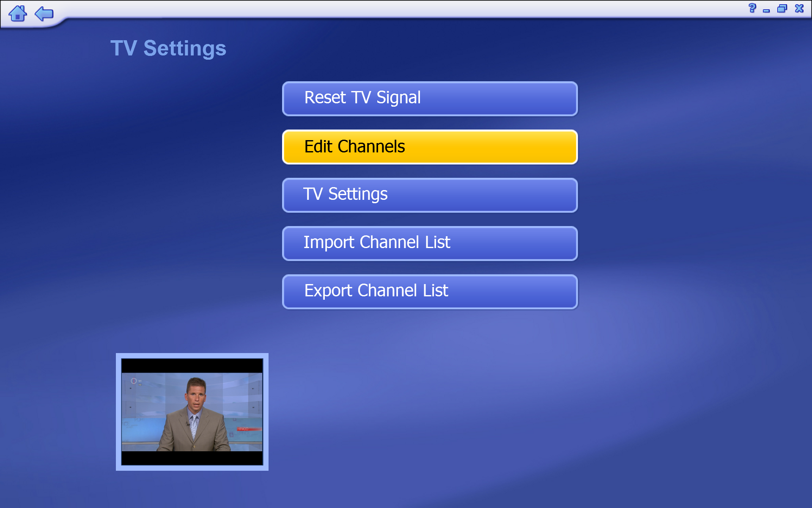812x508 pixels.
Task: Select the TV Settings menu button
Action: click(430, 195)
